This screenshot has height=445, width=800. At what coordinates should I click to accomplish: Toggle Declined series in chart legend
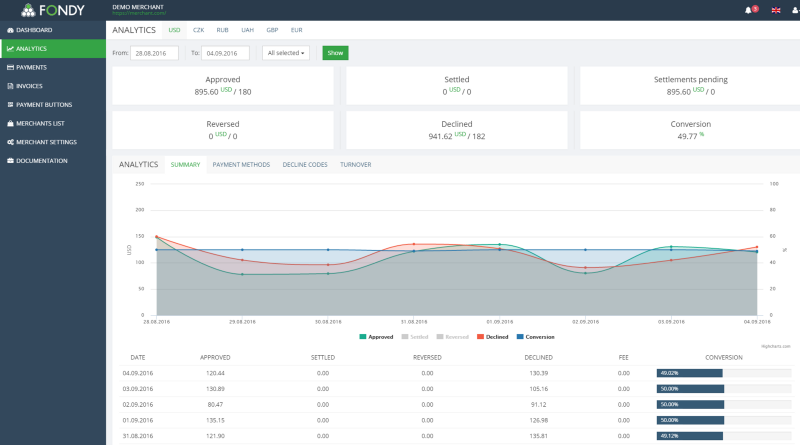point(493,337)
